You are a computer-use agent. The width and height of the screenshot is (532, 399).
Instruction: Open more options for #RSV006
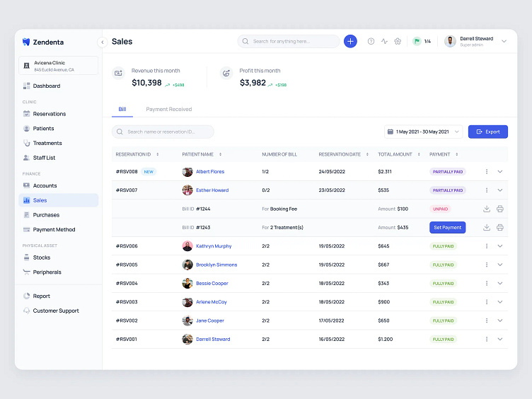[487, 246]
